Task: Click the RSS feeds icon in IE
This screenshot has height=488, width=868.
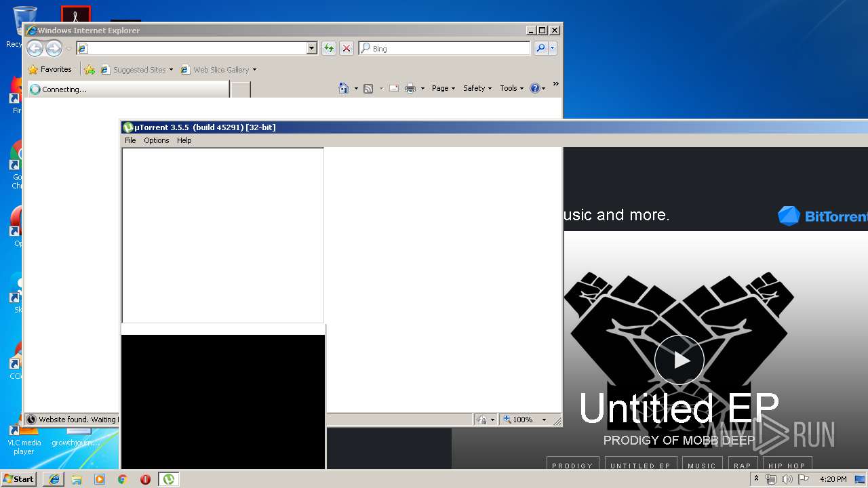Action: (x=368, y=88)
